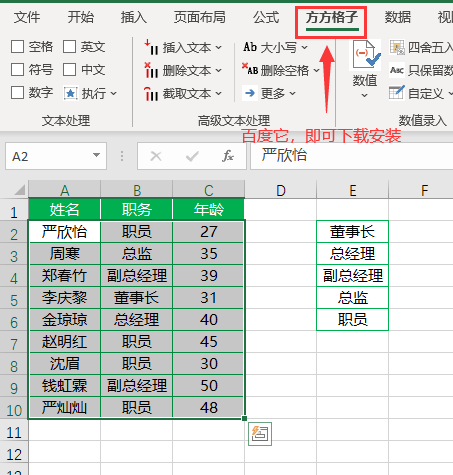Expand the 插入文本 dropdown arrow
This screenshot has height=475, width=453.
(218, 48)
